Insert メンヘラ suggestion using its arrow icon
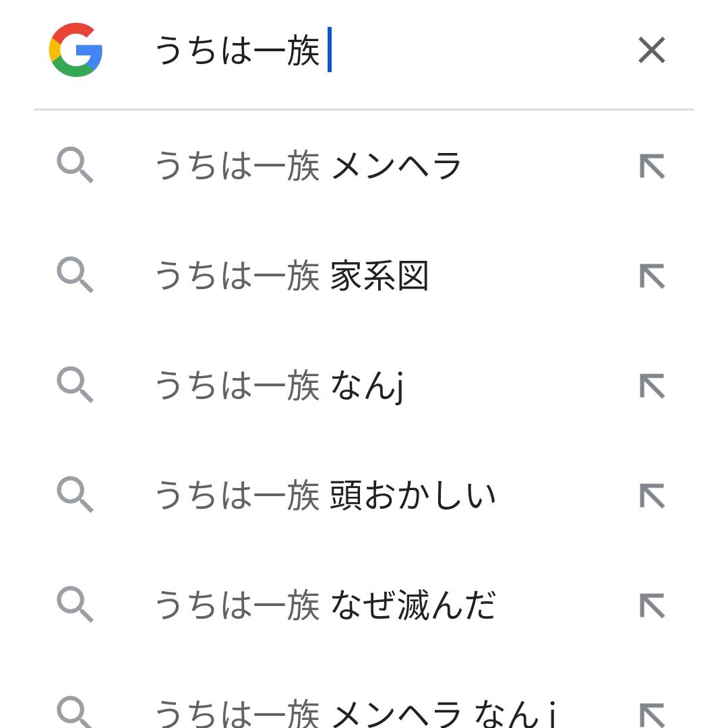Image resolution: width=728 pixels, height=728 pixels. coord(652,166)
